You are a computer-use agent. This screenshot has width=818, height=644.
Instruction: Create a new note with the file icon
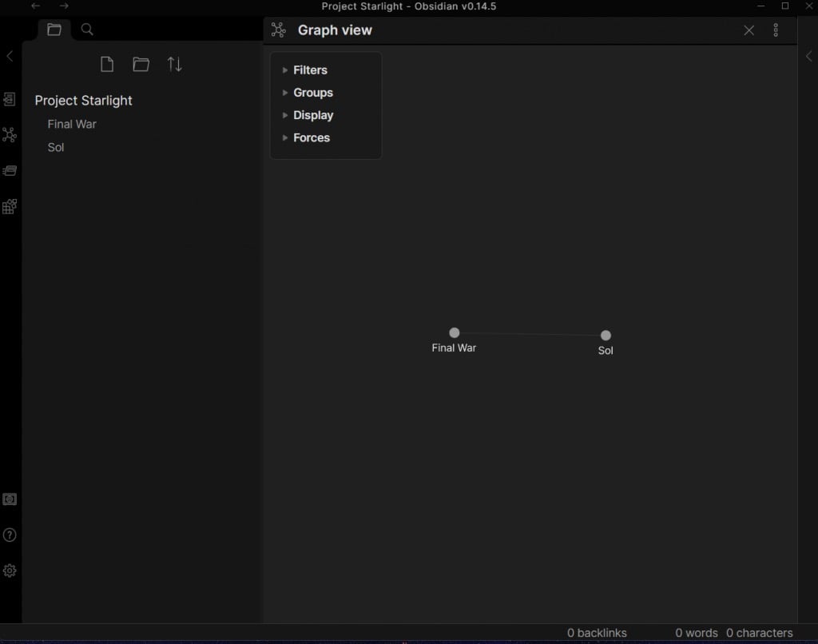107,65
